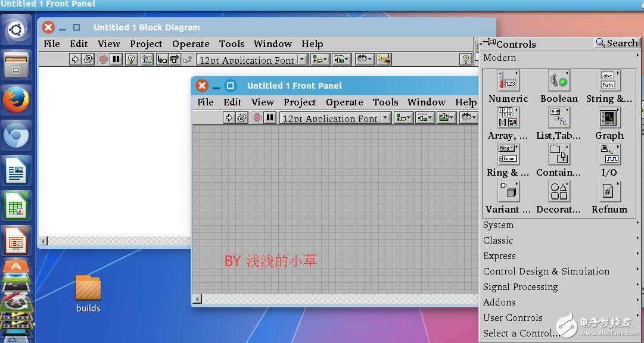
Task: Open Distribute Objects dropdown in Front Panel
Action: click(424, 118)
